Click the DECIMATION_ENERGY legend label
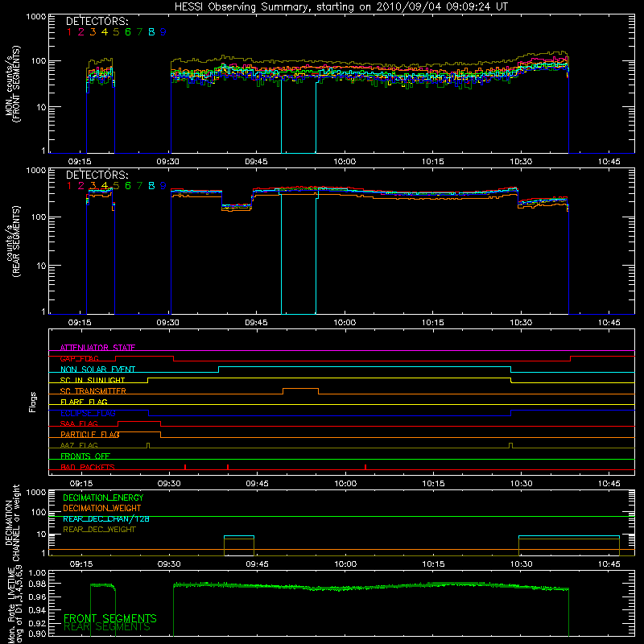Image resolution: width=644 pixels, height=644 pixels. [103, 497]
